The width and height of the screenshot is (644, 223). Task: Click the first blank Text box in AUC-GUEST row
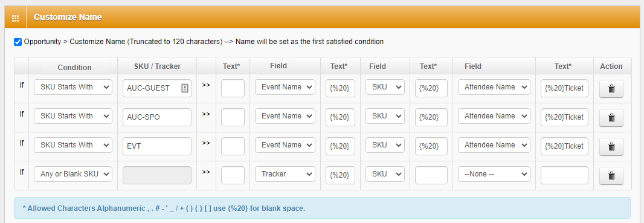tap(233, 88)
